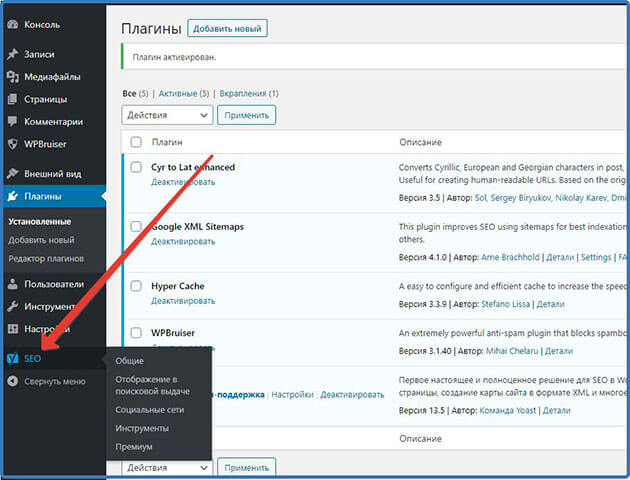Click the WPBruiser plugin name in table
This screenshot has width=630, height=480.
(173, 333)
